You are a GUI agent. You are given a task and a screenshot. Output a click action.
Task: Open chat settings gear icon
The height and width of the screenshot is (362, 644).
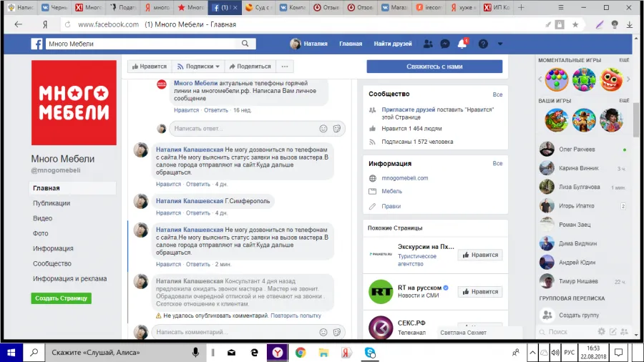pyautogui.click(x=602, y=332)
